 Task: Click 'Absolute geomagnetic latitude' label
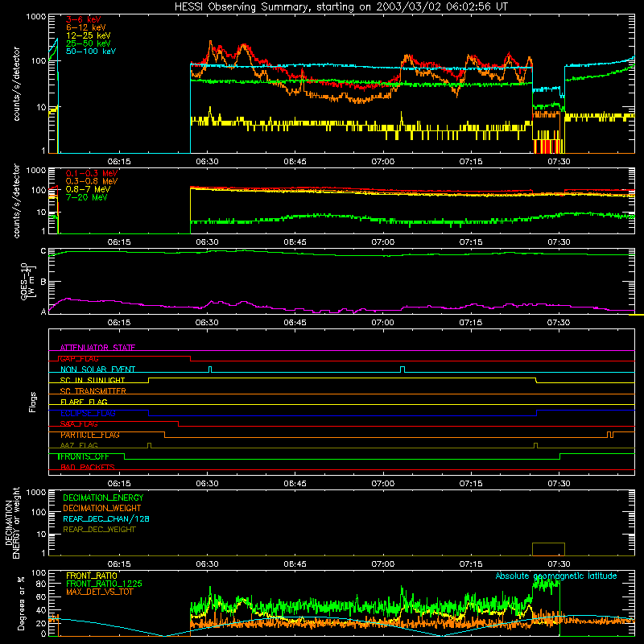point(556,576)
